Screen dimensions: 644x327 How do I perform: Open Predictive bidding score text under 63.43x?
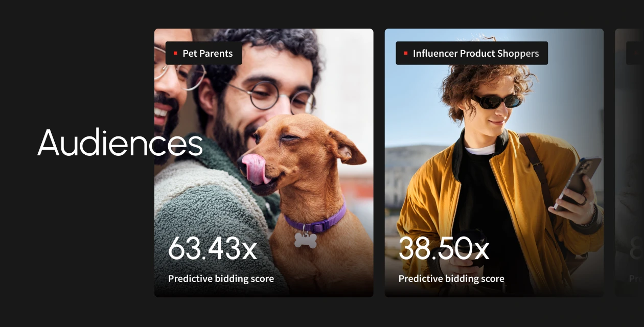221,279
